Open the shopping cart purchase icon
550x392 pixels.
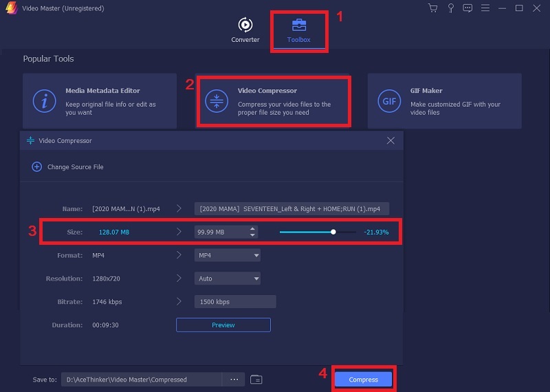pos(433,8)
